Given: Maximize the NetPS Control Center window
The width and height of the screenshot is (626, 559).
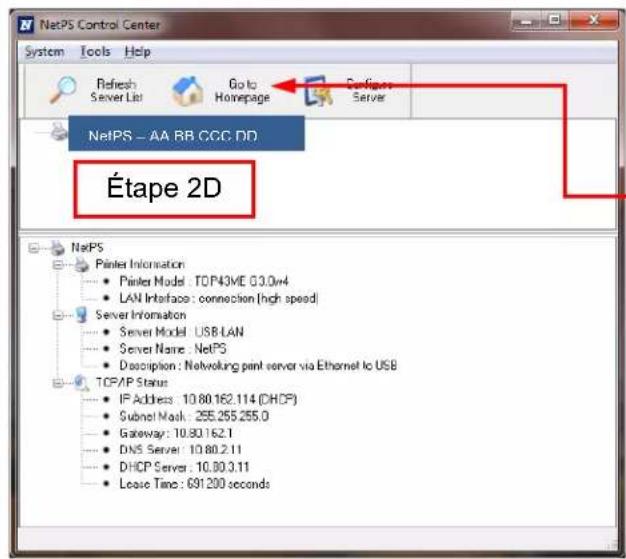Looking at the screenshot, I should pos(554,20).
